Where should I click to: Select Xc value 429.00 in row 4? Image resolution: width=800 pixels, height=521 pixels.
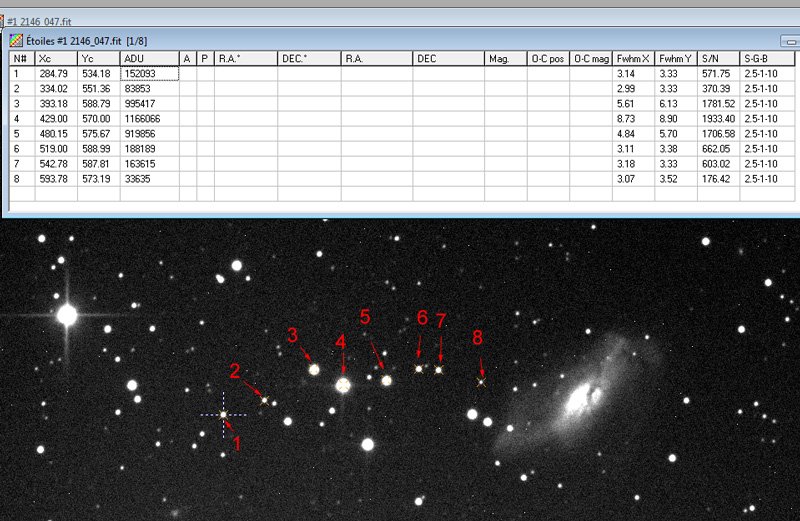pos(54,119)
